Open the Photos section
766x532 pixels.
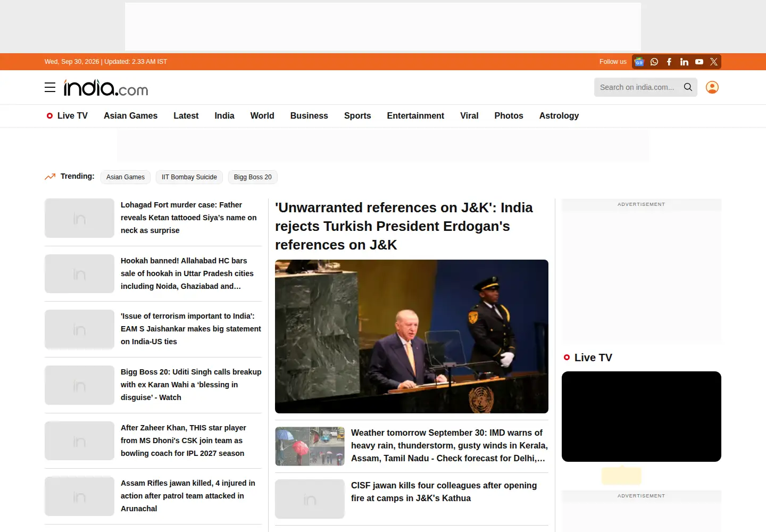(x=509, y=115)
